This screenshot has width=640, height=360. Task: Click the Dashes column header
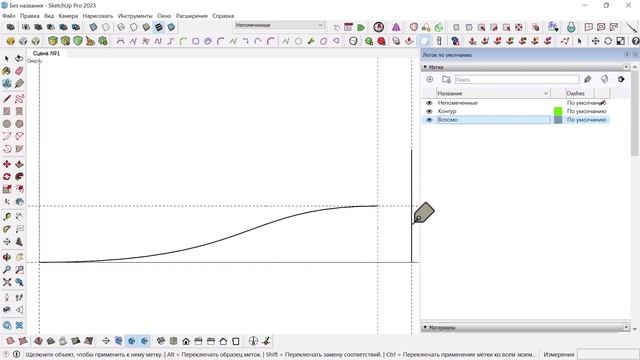576,93
